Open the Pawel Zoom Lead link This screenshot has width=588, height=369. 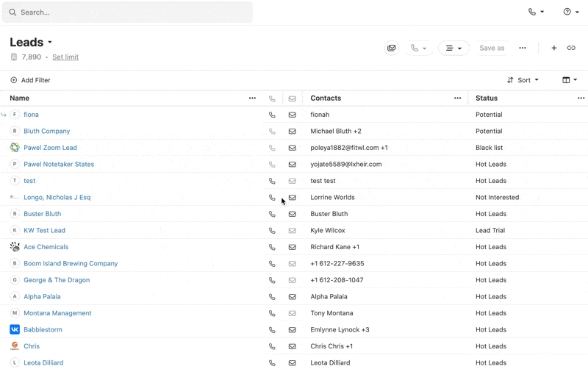pos(50,148)
